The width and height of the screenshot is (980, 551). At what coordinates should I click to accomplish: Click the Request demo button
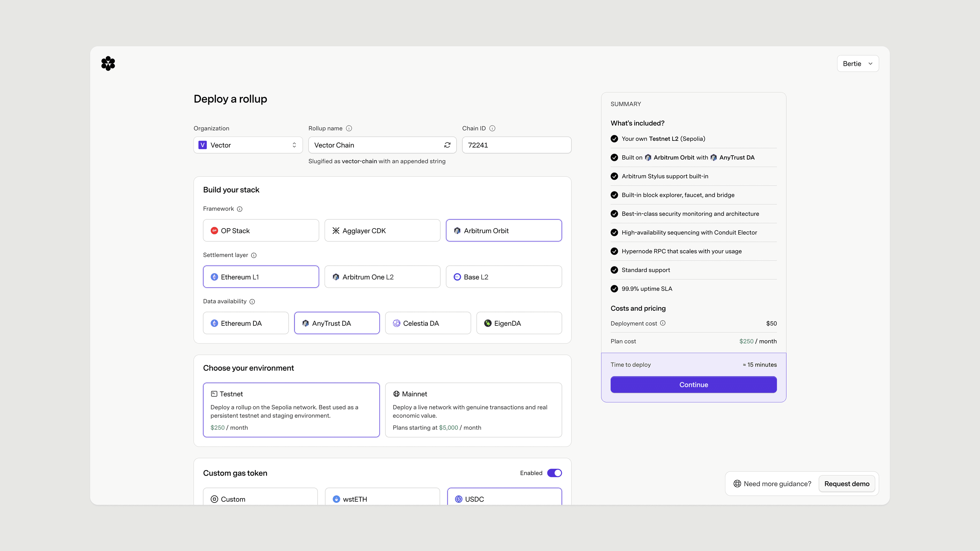coord(847,484)
